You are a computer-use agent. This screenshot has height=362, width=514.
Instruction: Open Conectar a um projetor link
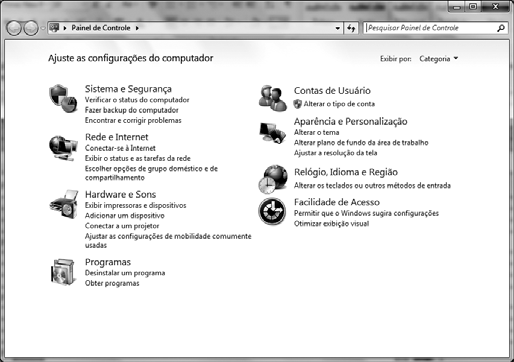click(122, 226)
